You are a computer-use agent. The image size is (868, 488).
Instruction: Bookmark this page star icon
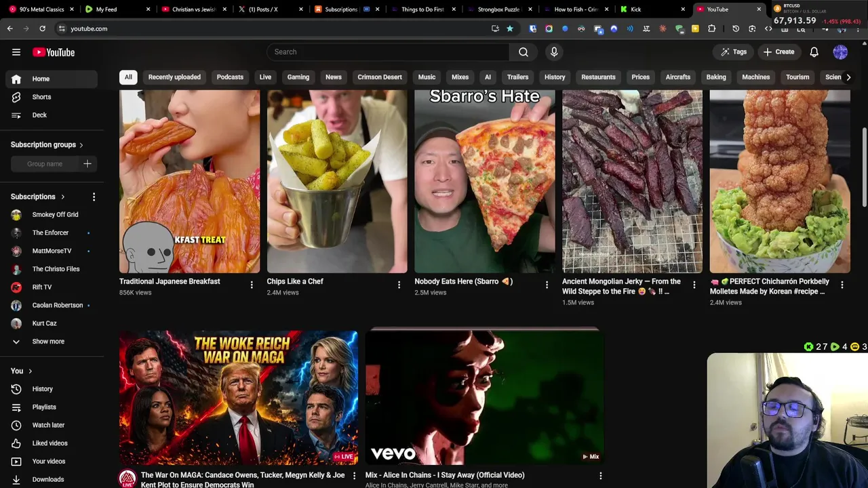pyautogui.click(x=510, y=28)
